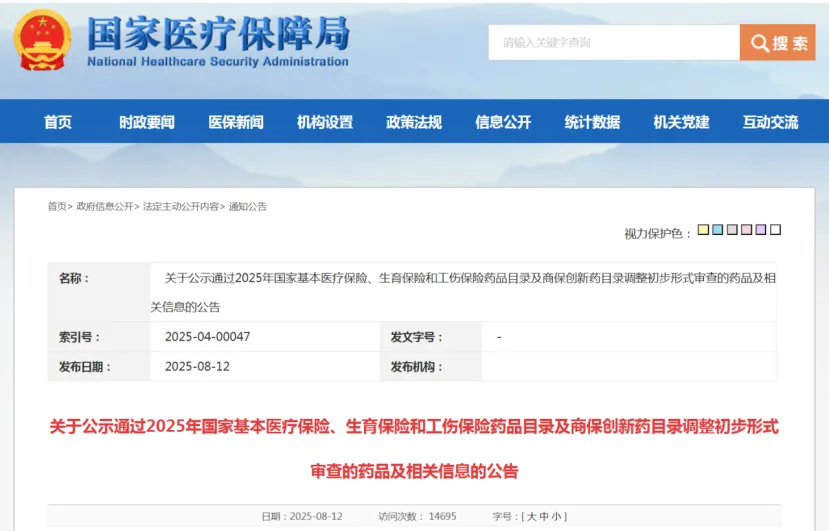This screenshot has height=531, width=829.
Task: Click the national emblem logo
Action: point(41,40)
